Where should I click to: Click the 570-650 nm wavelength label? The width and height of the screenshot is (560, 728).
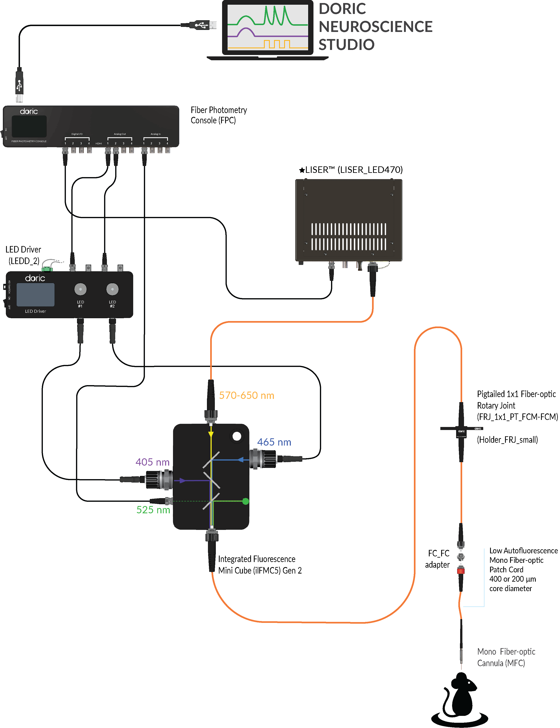247,395
